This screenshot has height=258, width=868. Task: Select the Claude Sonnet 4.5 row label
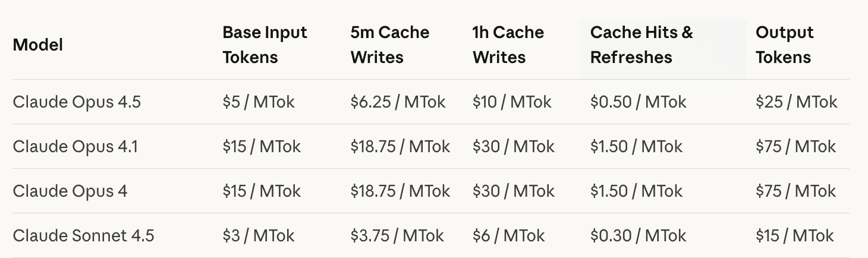pyautogui.click(x=83, y=235)
